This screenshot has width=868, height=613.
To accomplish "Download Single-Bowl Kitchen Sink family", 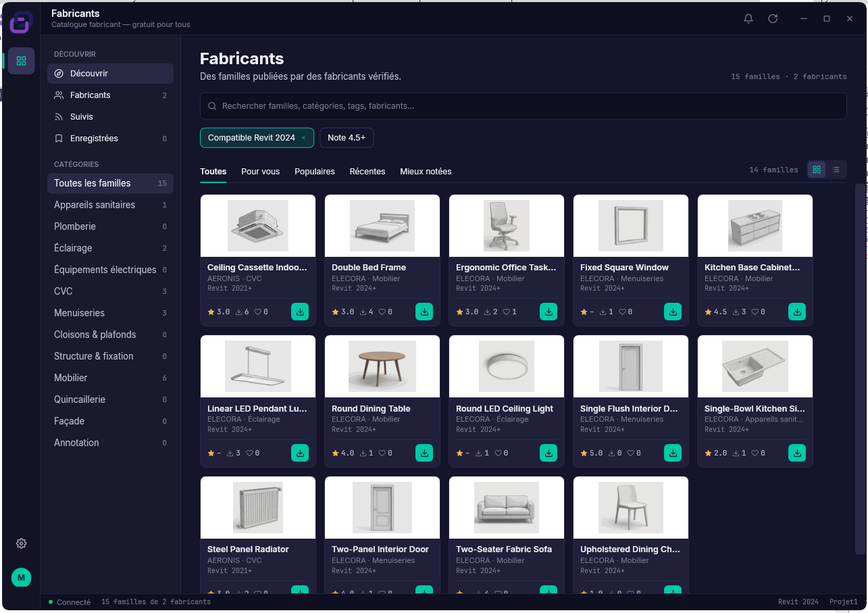I will 797,453.
